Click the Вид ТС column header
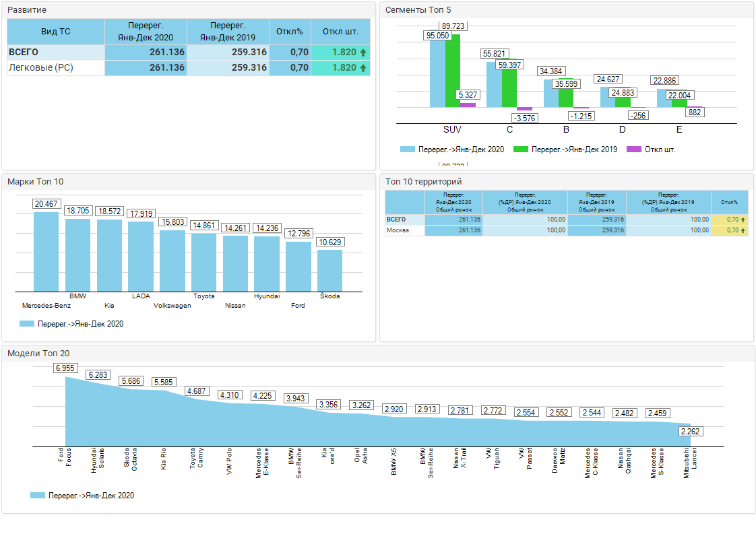The image size is (756, 534). pyautogui.click(x=55, y=32)
